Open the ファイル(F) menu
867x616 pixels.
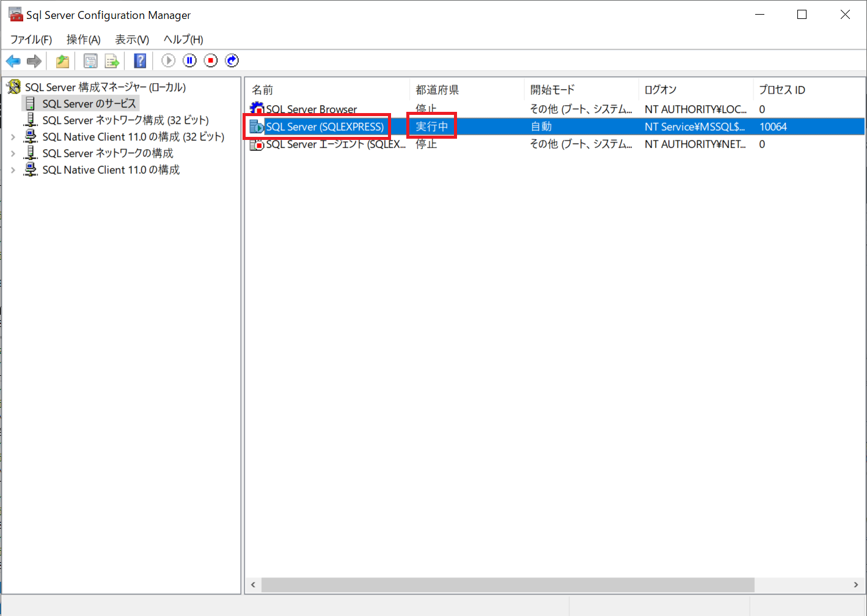31,40
